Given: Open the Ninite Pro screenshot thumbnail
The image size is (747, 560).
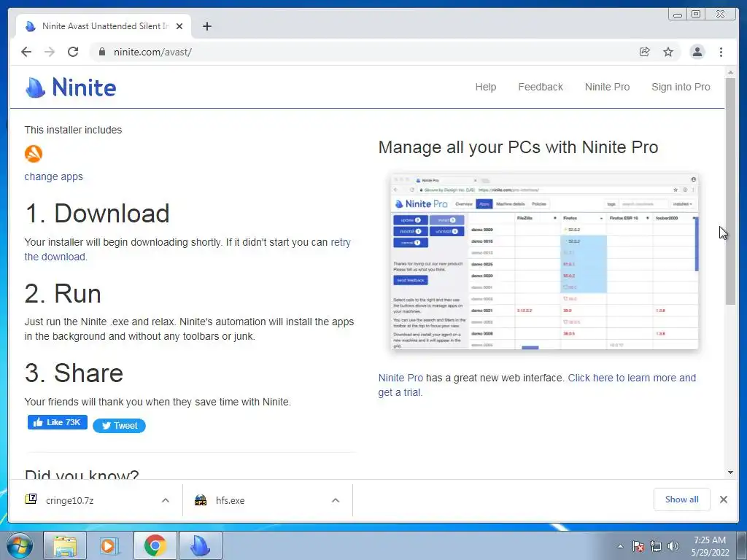Looking at the screenshot, I should tap(544, 262).
